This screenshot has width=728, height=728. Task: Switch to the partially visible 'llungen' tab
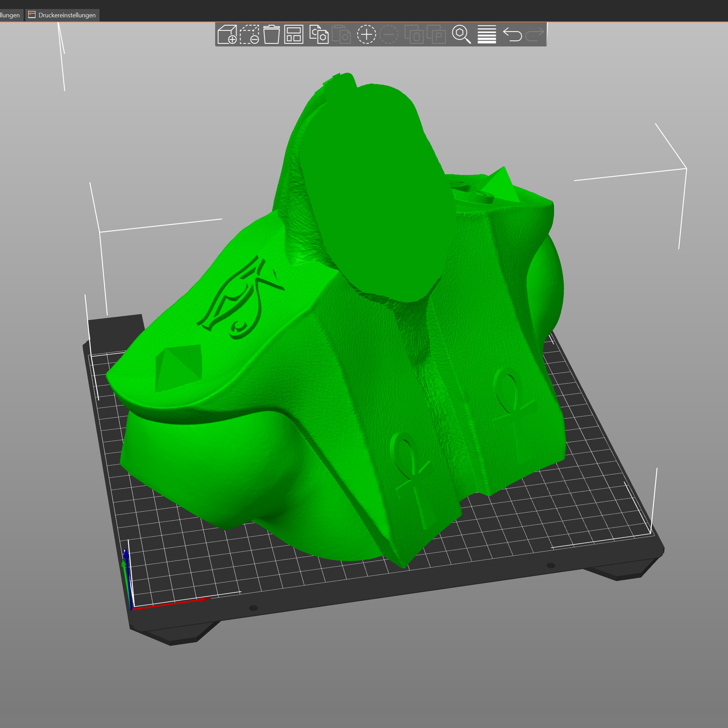pyautogui.click(x=10, y=15)
